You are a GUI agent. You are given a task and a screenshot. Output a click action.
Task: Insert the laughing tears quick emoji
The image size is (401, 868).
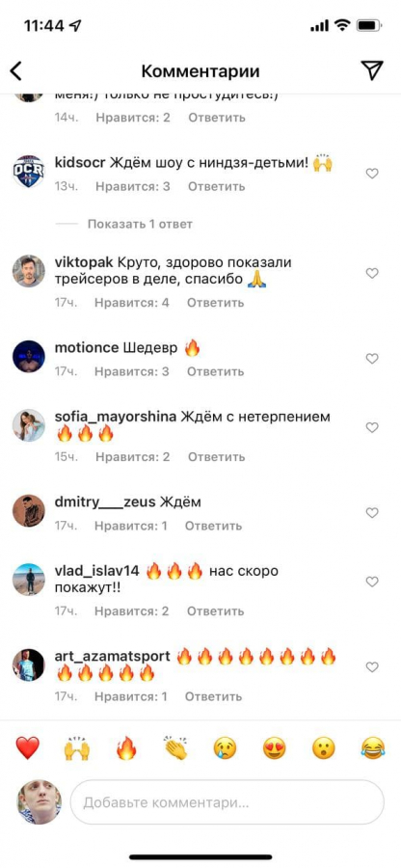click(x=373, y=748)
